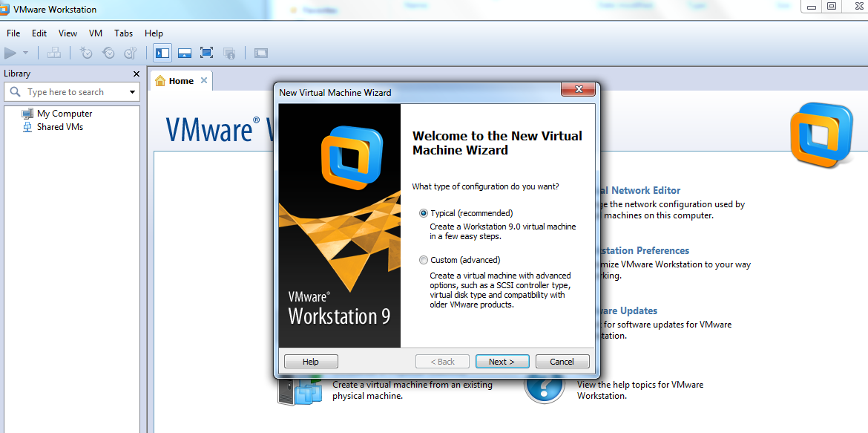
Task: Revert the VM to its snapshot
Action: pyautogui.click(x=108, y=53)
